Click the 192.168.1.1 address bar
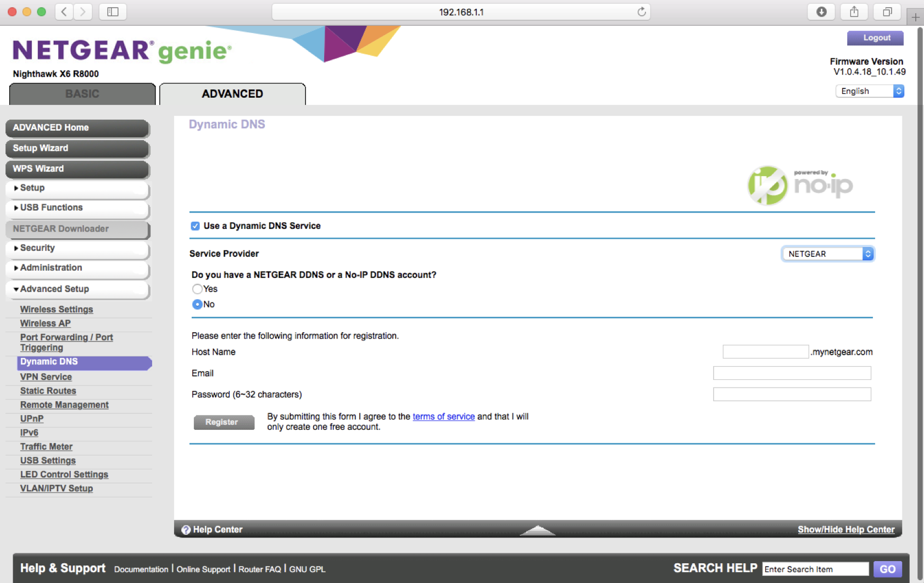Viewport: 924px width, 583px height. tap(461, 12)
